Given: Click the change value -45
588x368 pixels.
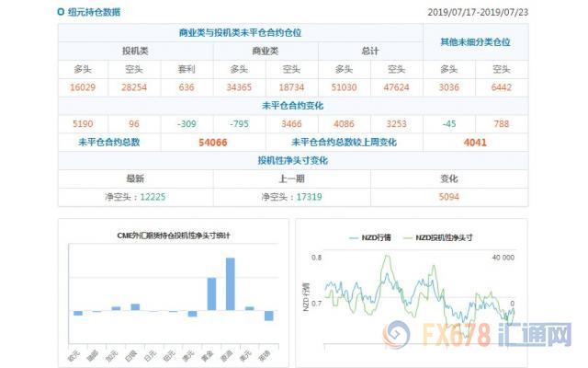Looking at the screenshot, I should pyautogui.click(x=449, y=124).
